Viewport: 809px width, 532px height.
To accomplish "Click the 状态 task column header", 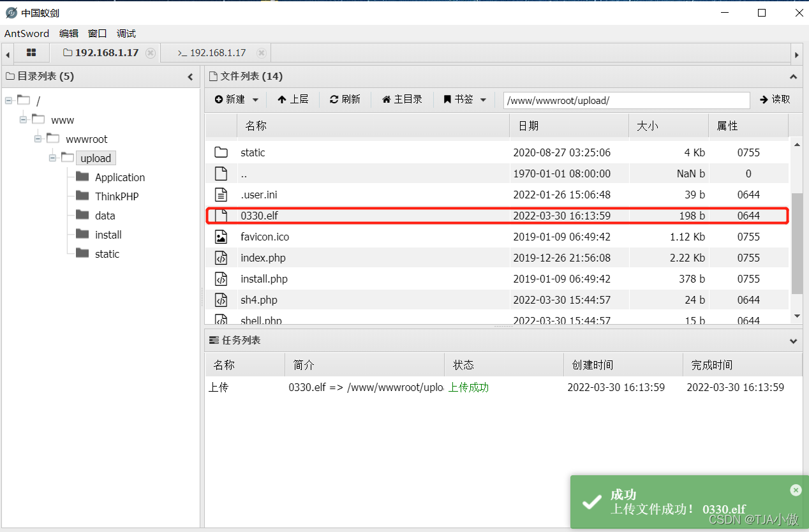I will point(503,365).
